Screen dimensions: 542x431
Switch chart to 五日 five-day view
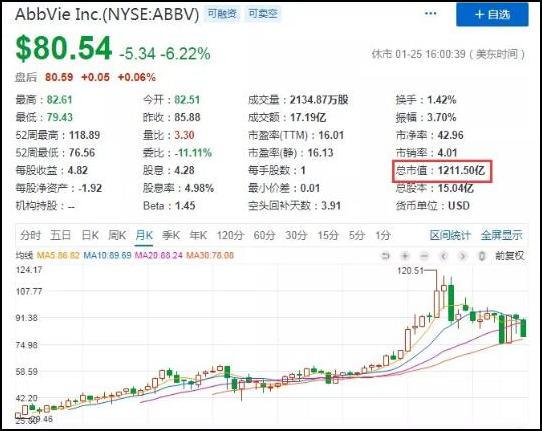[60, 235]
